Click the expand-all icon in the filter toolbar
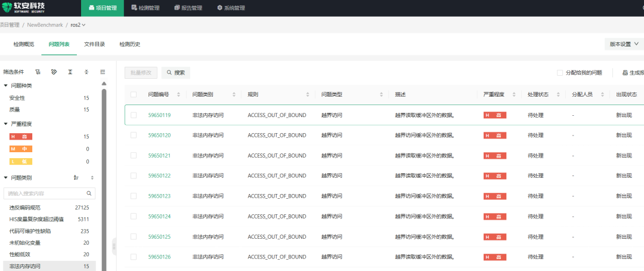Viewport: 644px width, 271px height. 70,72
